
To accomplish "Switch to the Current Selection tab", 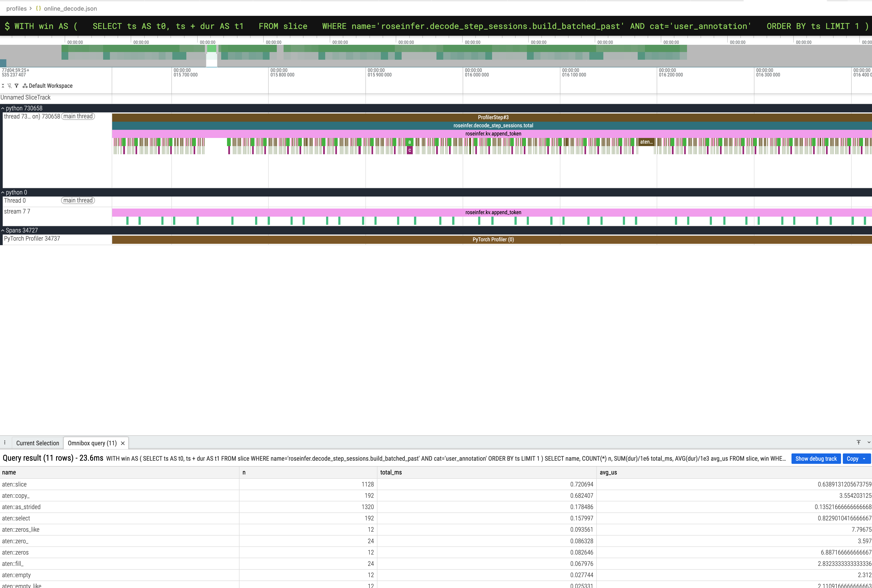I will pyautogui.click(x=38, y=443).
